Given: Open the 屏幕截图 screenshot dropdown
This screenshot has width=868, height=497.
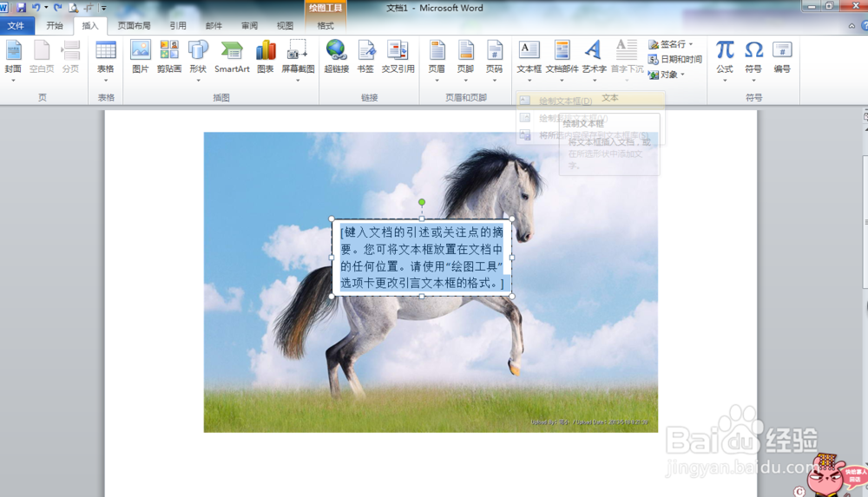Looking at the screenshot, I should coord(298,61).
